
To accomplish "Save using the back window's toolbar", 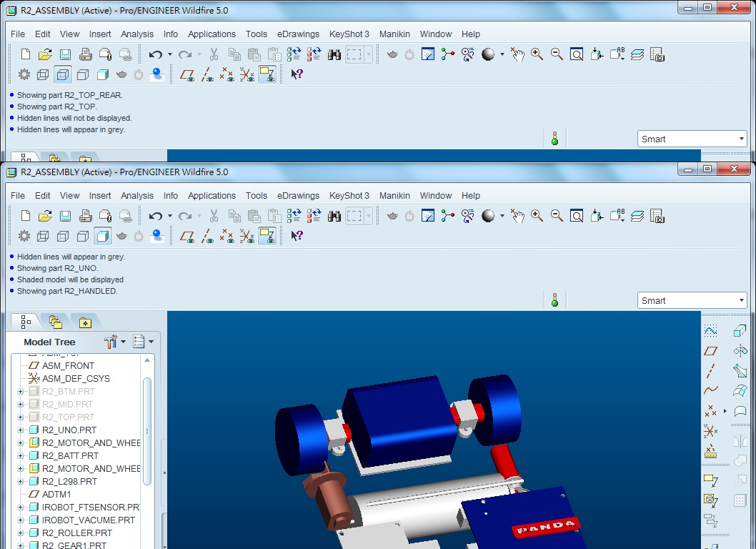I will click(x=65, y=54).
